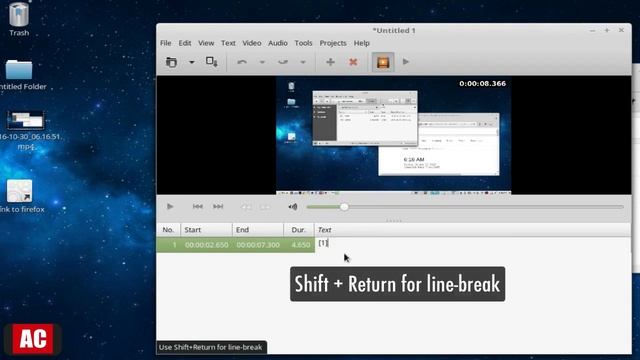Select the Link to firefox desktop icon

[x=20, y=196]
